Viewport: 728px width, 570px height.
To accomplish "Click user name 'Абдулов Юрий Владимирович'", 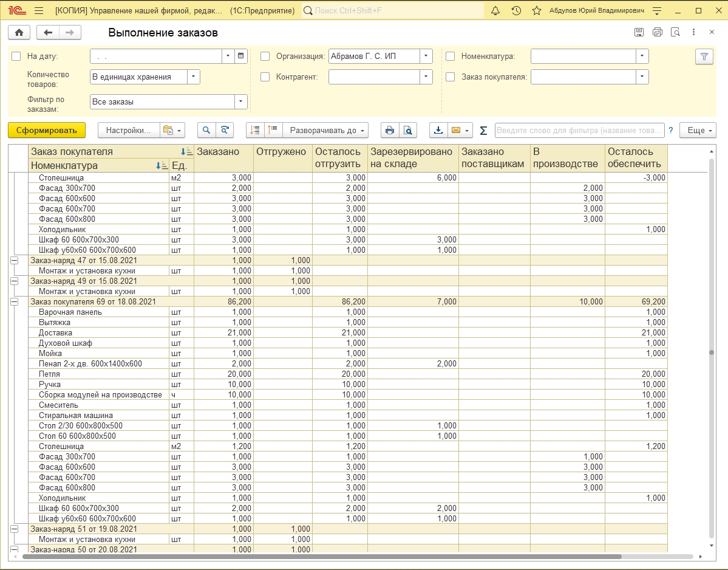I will coord(597,10).
